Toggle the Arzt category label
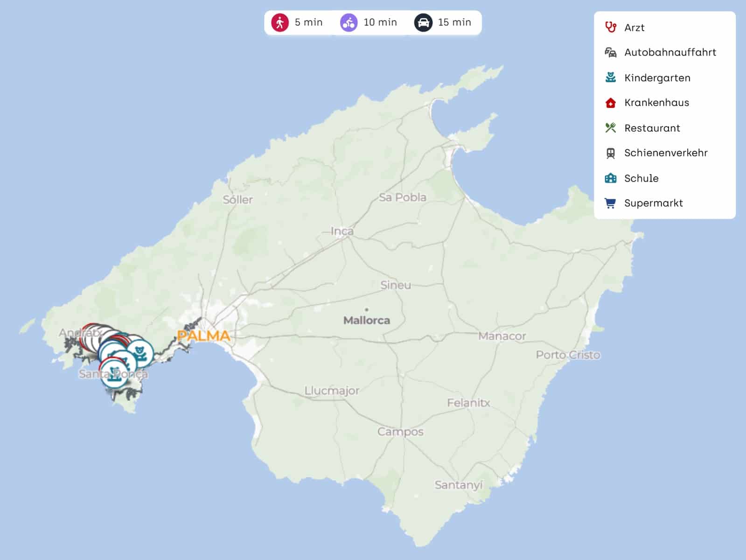This screenshot has height=560, width=746. [634, 28]
